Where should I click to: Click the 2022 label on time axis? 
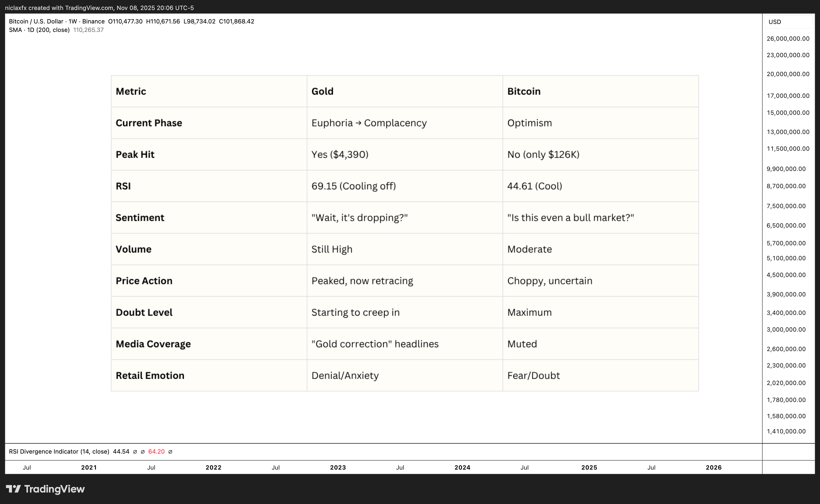coord(213,468)
